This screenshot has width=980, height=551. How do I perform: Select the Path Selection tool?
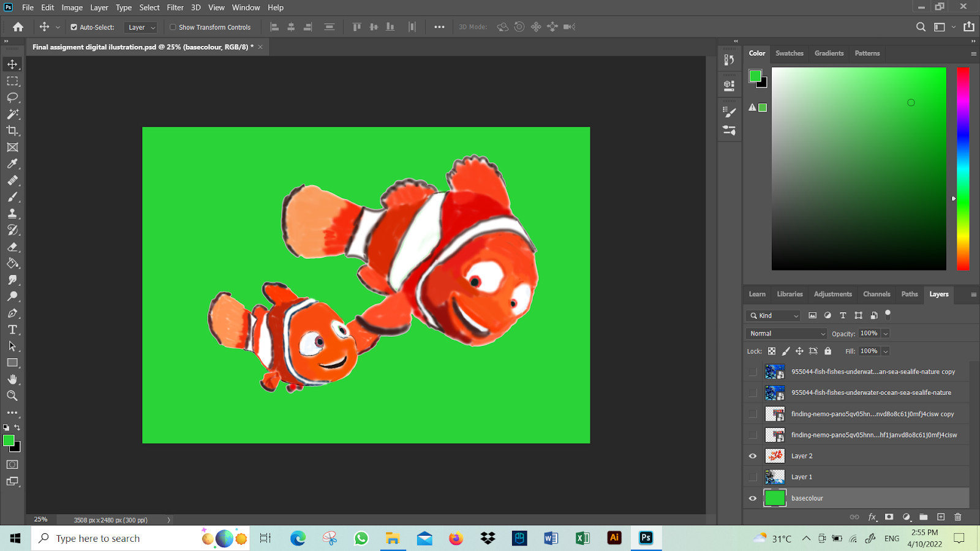[12, 346]
